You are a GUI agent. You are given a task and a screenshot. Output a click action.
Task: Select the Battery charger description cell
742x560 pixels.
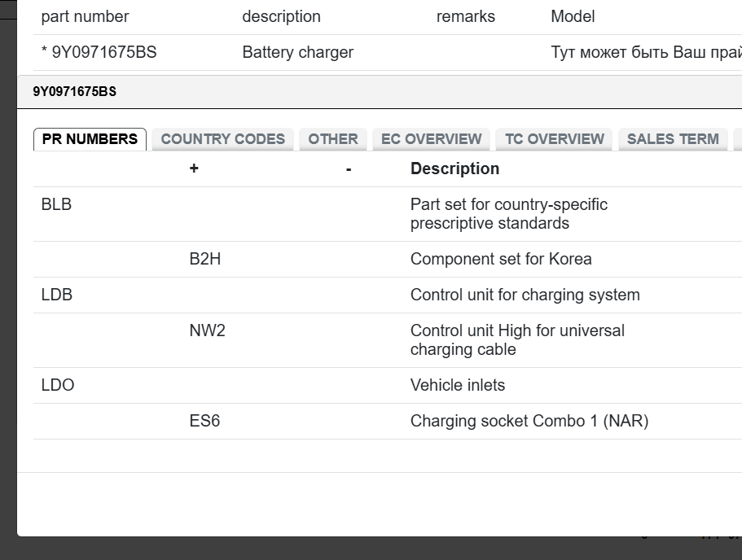[x=297, y=53]
